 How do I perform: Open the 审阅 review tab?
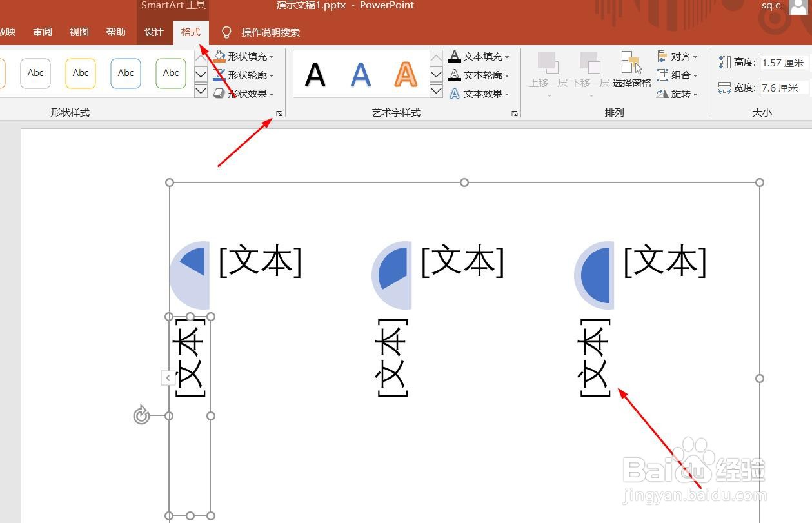[43, 32]
